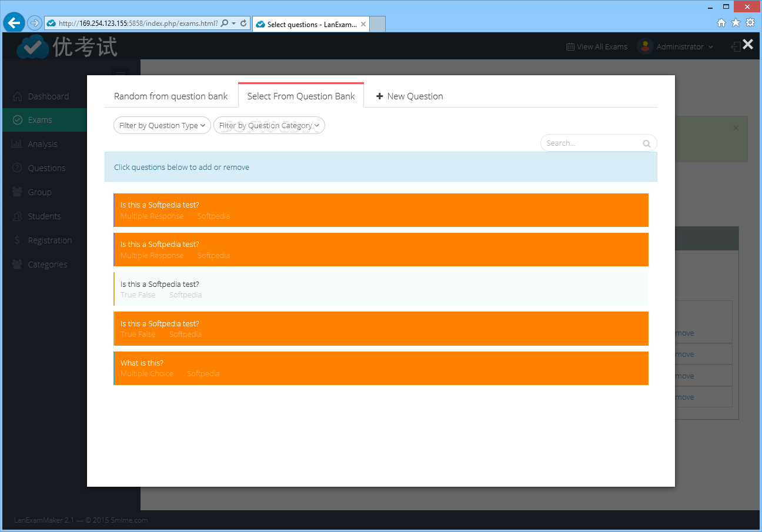Open Students in the sidebar
The height and width of the screenshot is (532, 762).
(44, 216)
